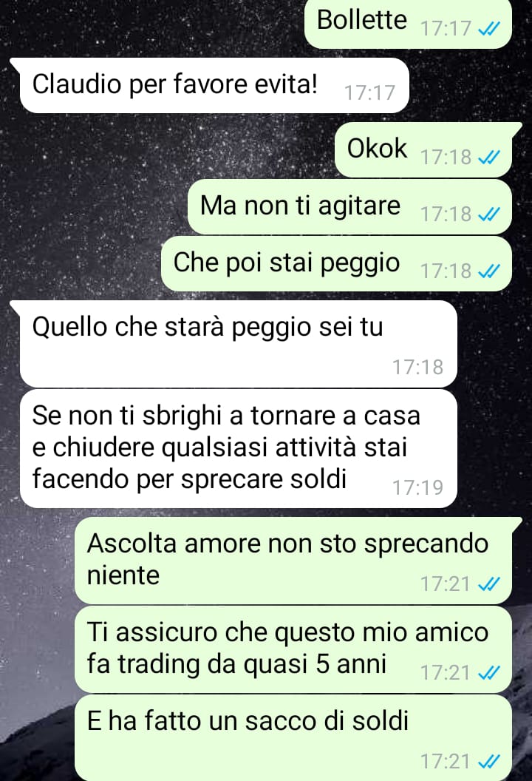Tap ticks on "E ha fatto un sacco di soldi"
This screenshot has width=532, height=781.
point(488,762)
